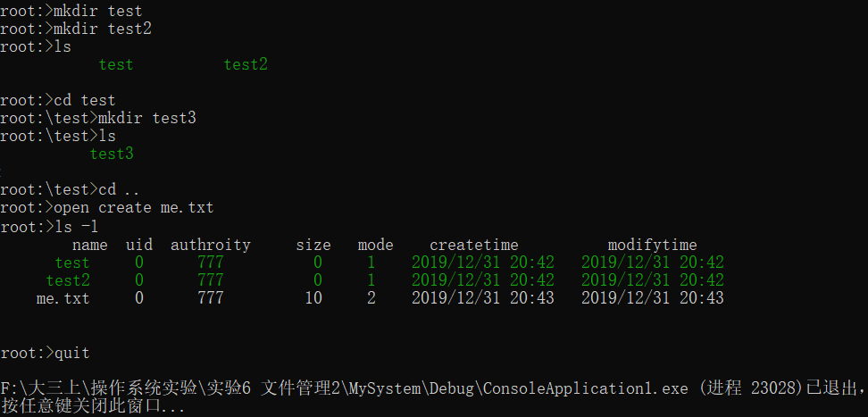Click the "uid" column header
The width and height of the screenshot is (868, 417).
tap(139, 245)
